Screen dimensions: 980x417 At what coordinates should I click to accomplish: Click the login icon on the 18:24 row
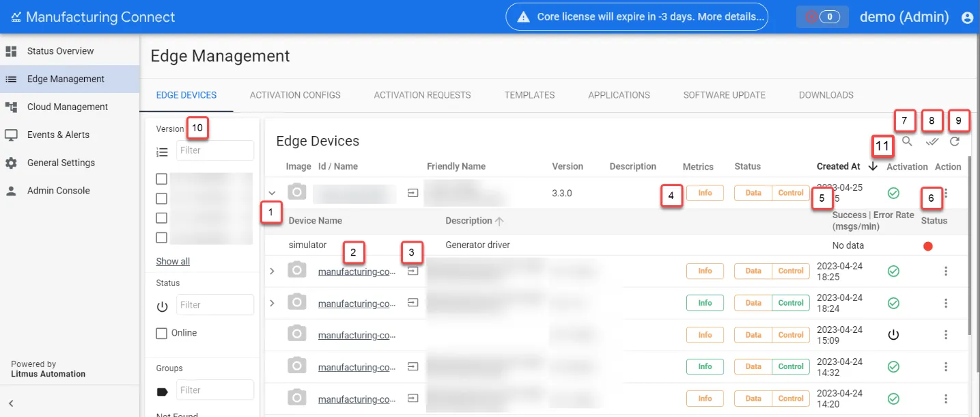pyautogui.click(x=412, y=302)
